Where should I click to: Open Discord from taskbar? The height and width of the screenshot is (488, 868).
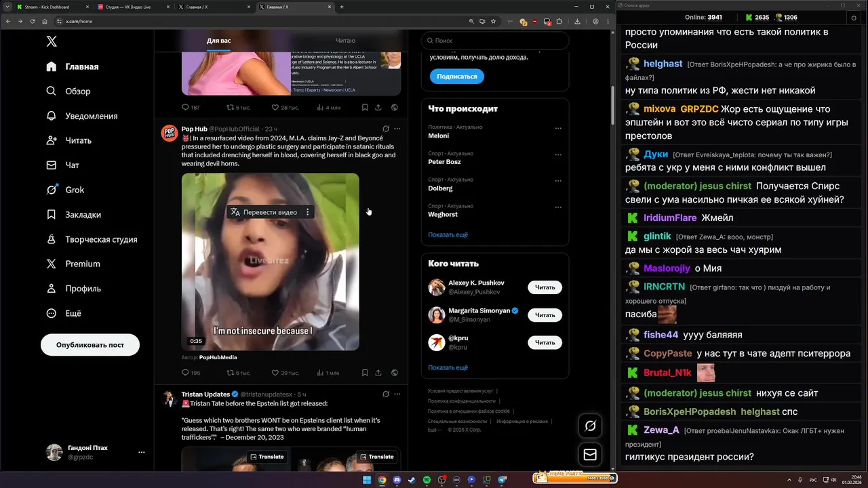click(x=397, y=480)
